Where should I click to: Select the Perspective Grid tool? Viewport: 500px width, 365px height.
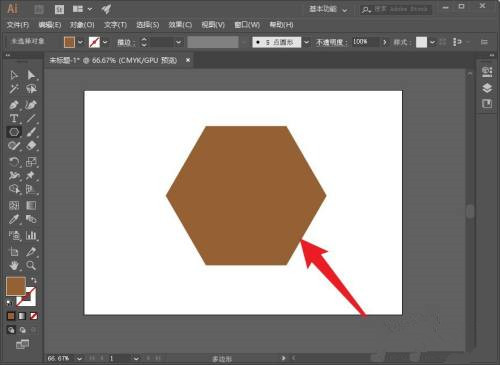tap(31, 189)
